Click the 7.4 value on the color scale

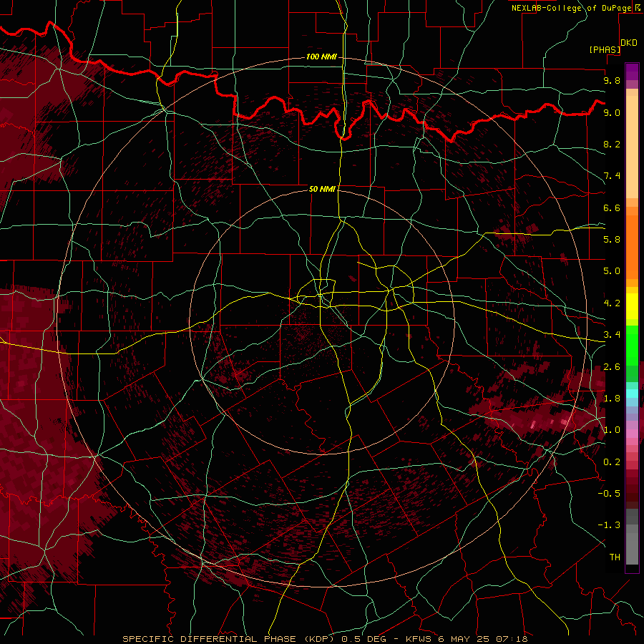point(612,176)
